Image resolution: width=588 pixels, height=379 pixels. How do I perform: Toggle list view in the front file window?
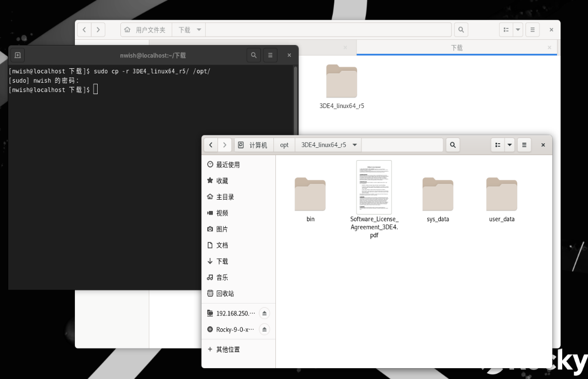click(x=498, y=145)
